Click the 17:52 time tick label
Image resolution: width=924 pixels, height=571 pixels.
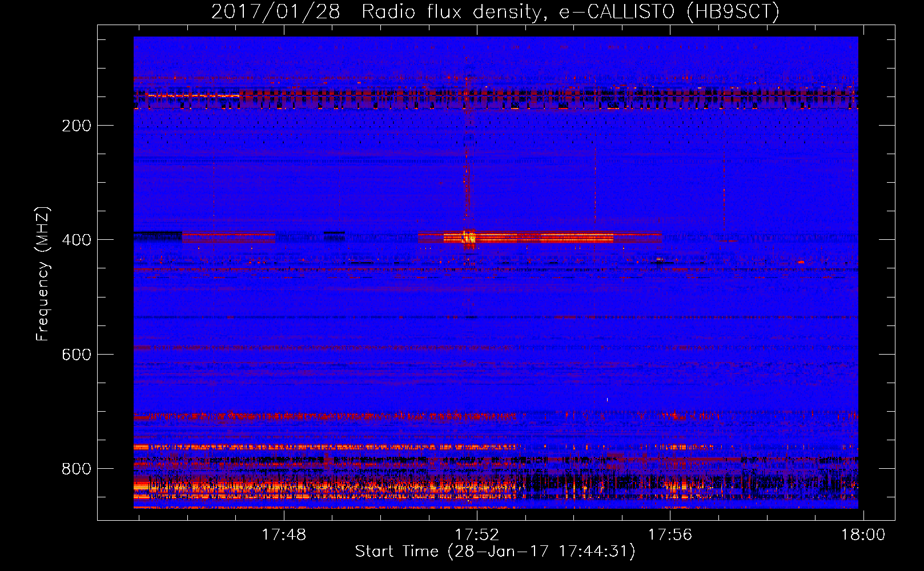point(477,535)
